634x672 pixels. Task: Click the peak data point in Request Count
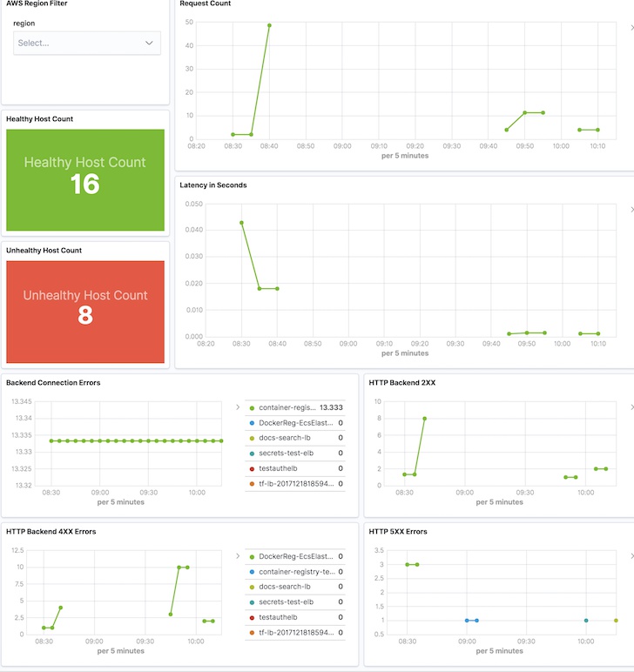click(x=269, y=25)
